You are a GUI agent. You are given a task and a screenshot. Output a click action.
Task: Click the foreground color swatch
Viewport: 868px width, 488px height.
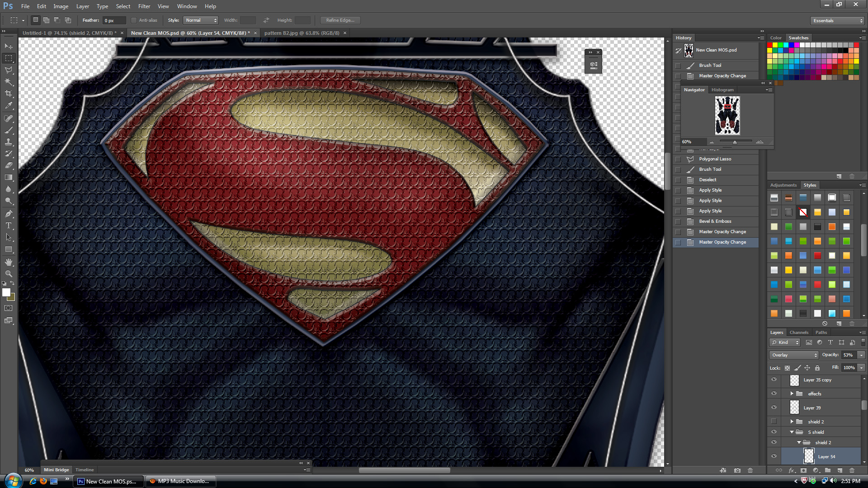coord(6,293)
